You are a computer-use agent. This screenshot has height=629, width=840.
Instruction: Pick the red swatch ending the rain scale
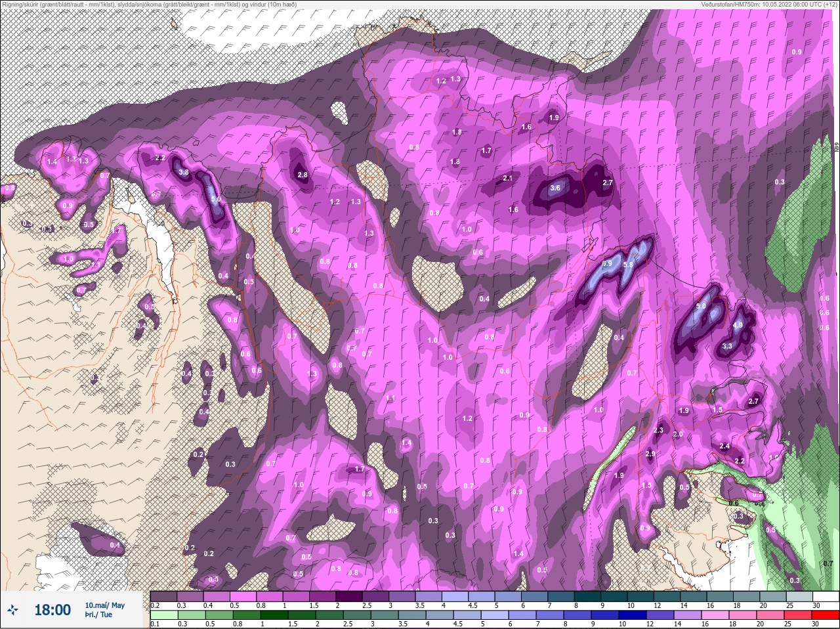coord(826,615)
